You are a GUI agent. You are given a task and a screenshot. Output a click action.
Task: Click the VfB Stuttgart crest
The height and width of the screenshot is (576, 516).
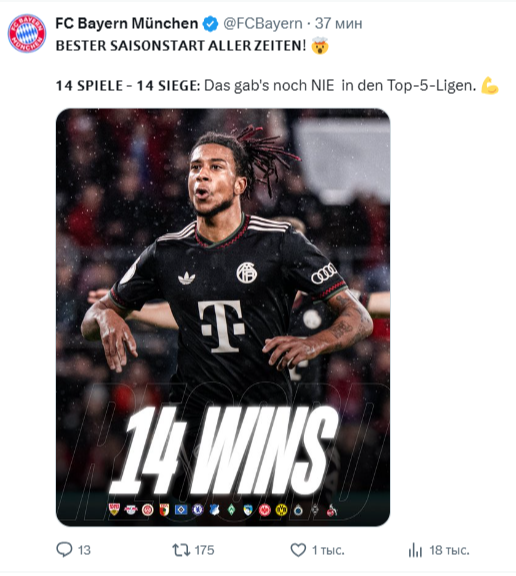tap(114, 509)
